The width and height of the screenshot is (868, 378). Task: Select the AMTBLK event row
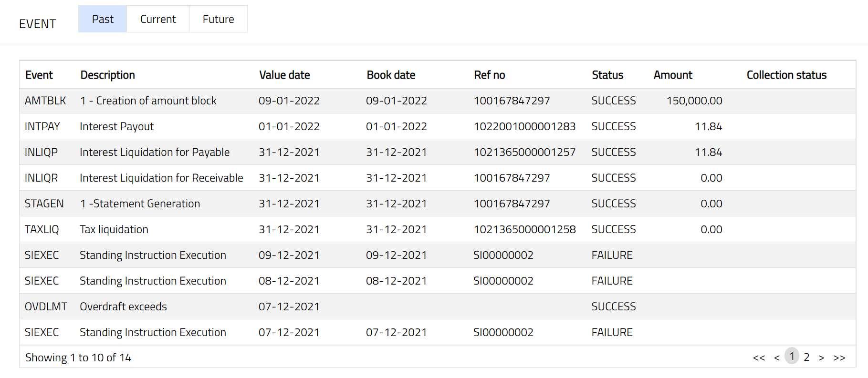[45, 101]
